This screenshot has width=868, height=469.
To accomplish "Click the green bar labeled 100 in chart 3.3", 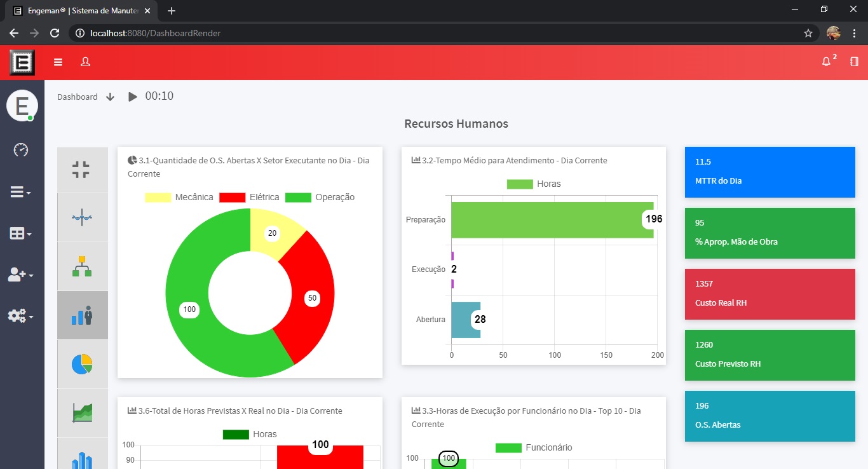I will pos(449,463).
